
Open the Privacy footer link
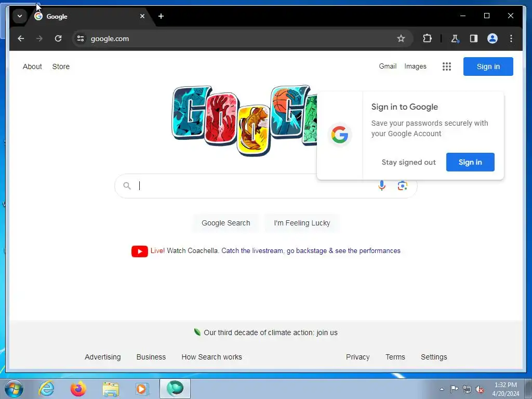point(357,357)
